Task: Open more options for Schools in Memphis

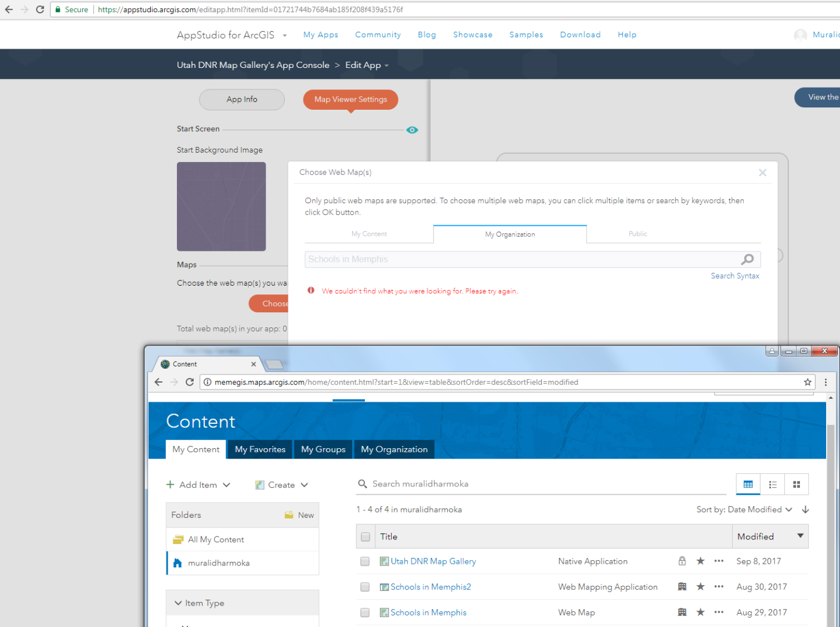Action: (719, 612)
